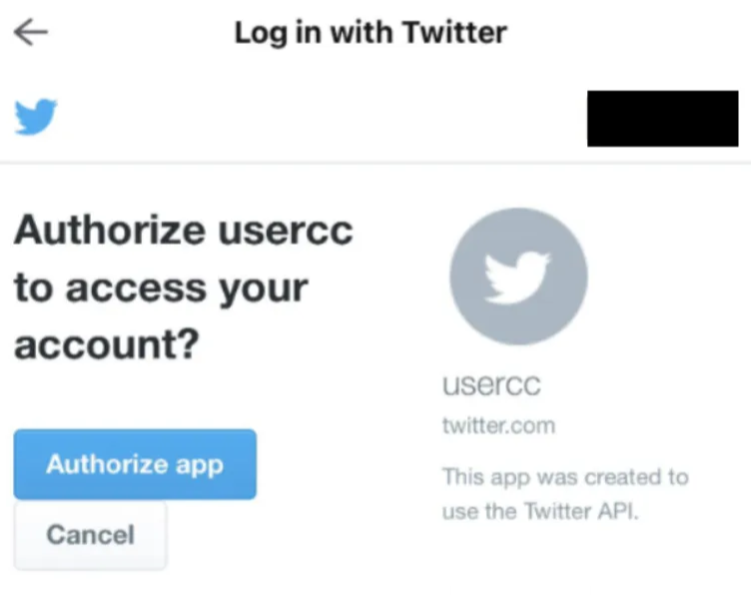This screenshot has width=751, height=595.
Task: Click the Log in with Twitter title
Action: (x=371, y=33)
